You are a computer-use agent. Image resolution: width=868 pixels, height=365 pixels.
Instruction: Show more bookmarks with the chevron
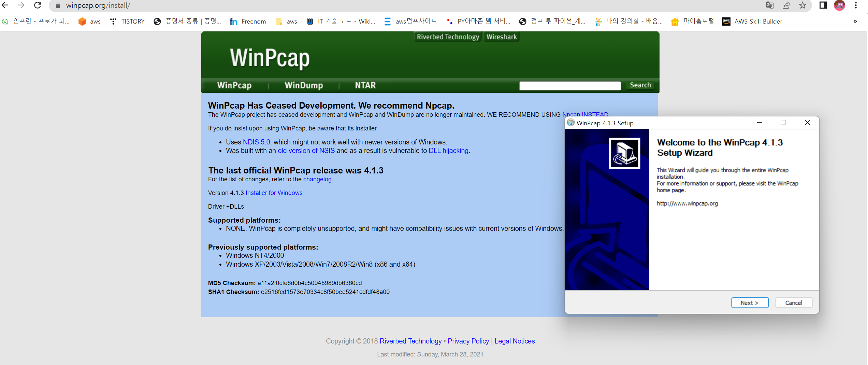click(855, 21)
